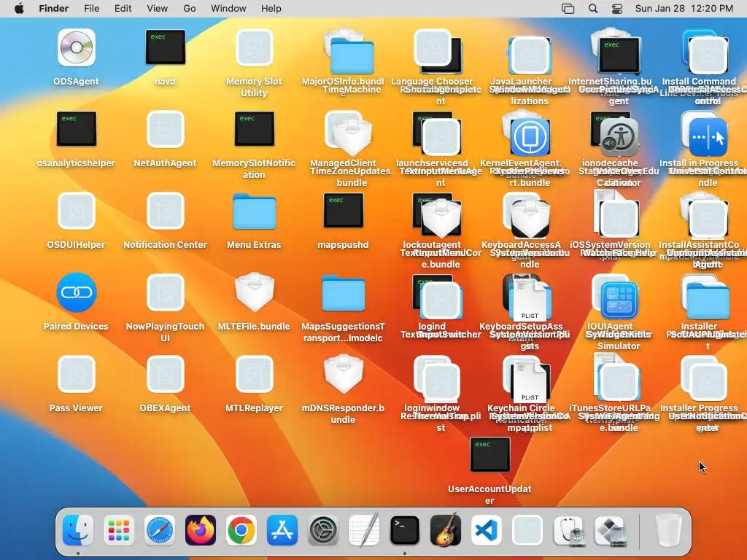Open the File menu
This screenshot has height=560, width=747.
click(91, 9)
